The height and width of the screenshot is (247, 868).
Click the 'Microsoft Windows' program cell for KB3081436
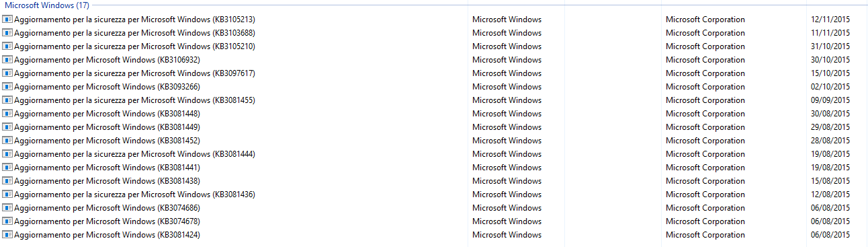coord(507,195)
